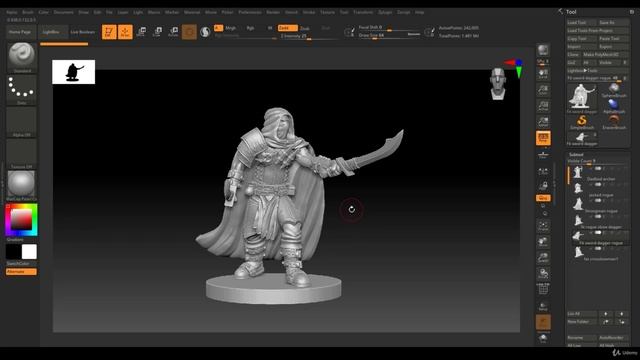Click the Save As button
The width and height of the screenshot is (640, 360).
click(x=613, y=23)
